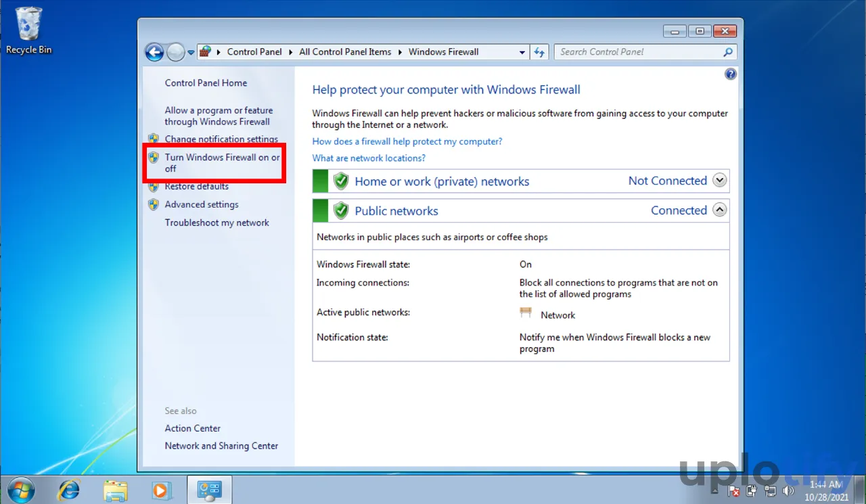Click breadcrumb arrow after All Control Panel Items
This screenshot has width=866, height=504.
(x=400, y=52)
